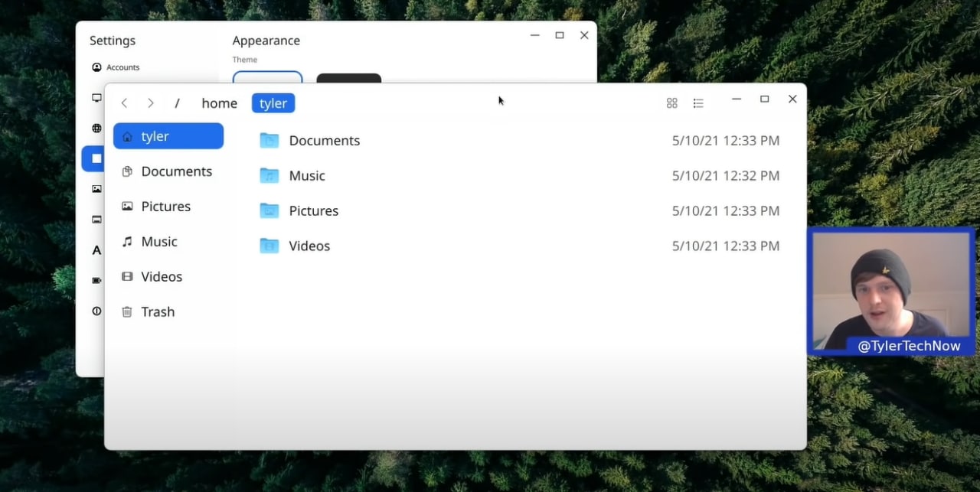Maximize the Settings window
This screenshot has width=980, height=492.
pos(560,35)
